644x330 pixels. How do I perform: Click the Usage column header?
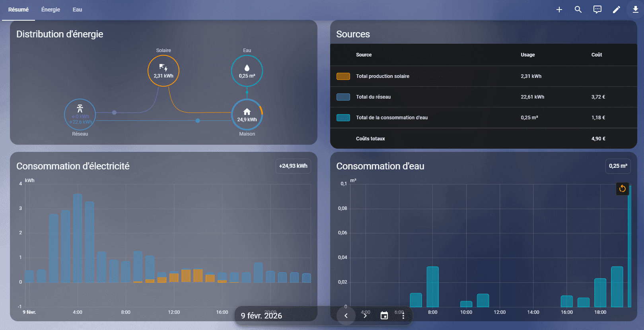coord(528,55)
